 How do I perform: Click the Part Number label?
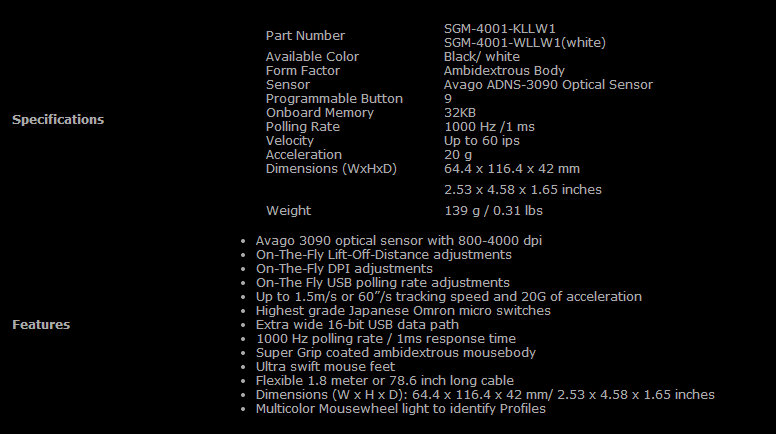[x=305, y=36]
